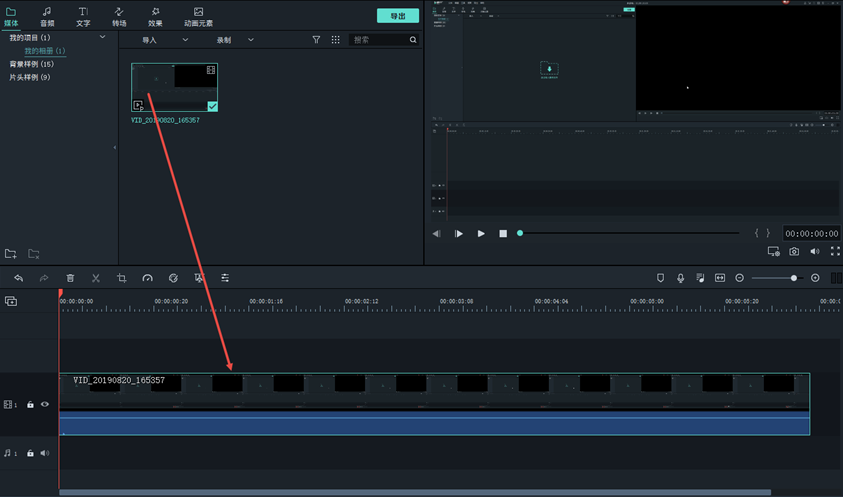
Task: Open the speed control gauge
Action: [x=147, y=278]
